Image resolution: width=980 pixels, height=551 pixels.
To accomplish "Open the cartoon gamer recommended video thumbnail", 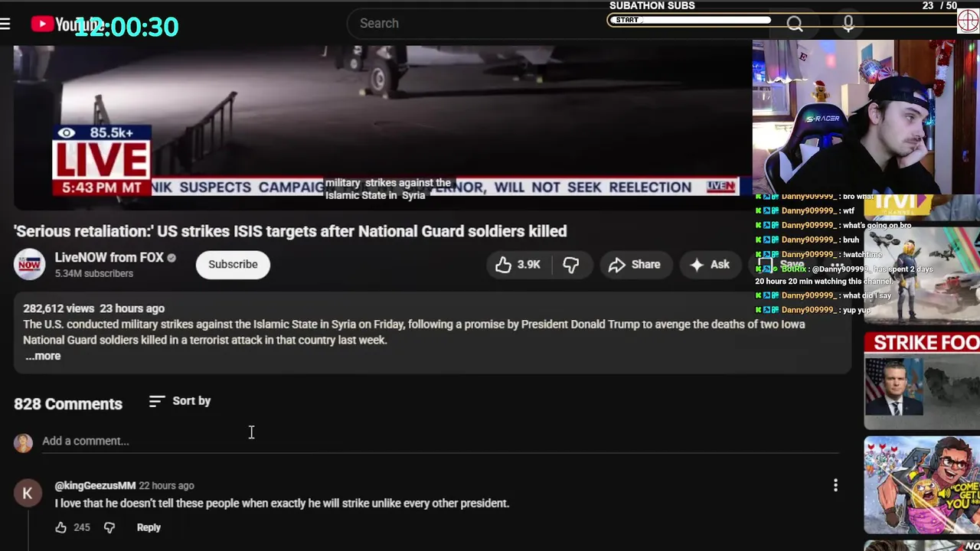I will click(922, 484).
